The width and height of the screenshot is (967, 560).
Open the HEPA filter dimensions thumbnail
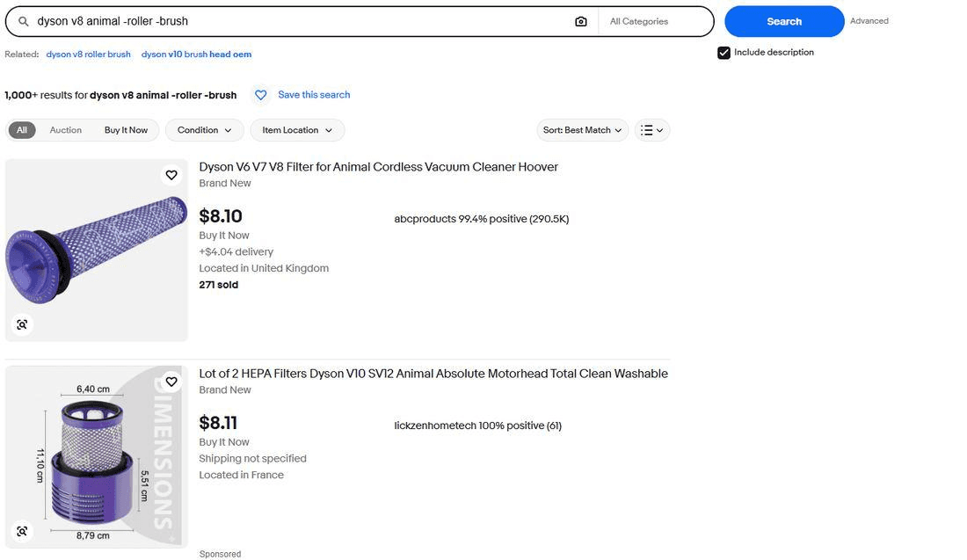click(x=97, y=457)
